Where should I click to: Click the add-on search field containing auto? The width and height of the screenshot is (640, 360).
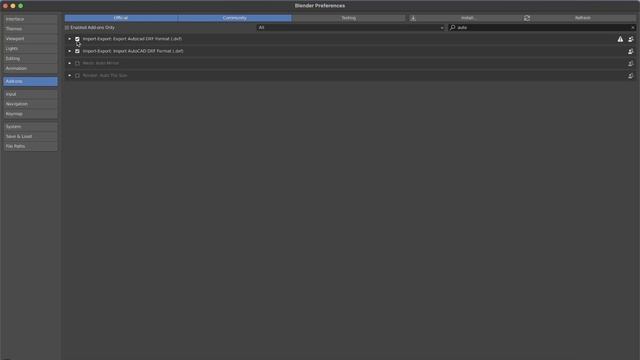coord(542,28)
